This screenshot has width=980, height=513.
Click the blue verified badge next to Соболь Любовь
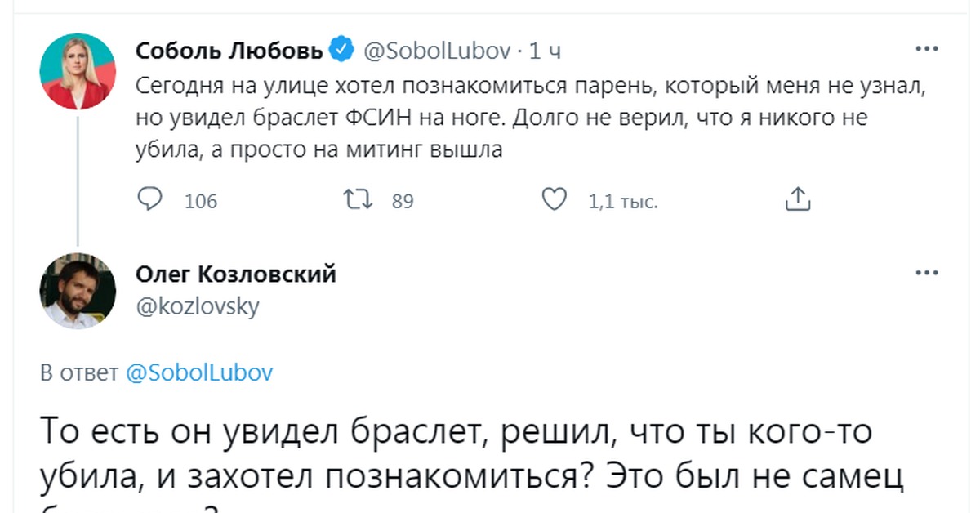pyautogui.click(x=341, y=51)
